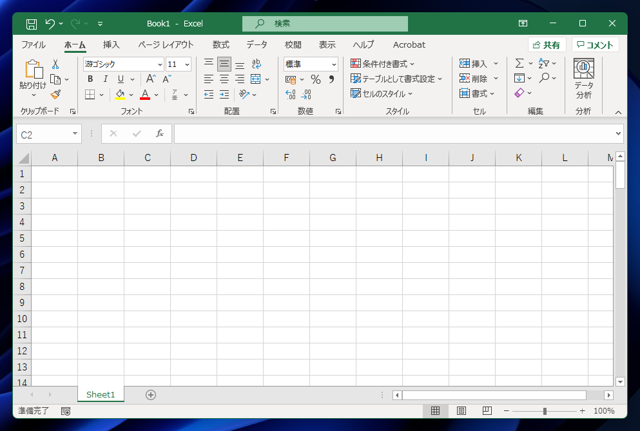Open the データ tab

coord(257,45)
